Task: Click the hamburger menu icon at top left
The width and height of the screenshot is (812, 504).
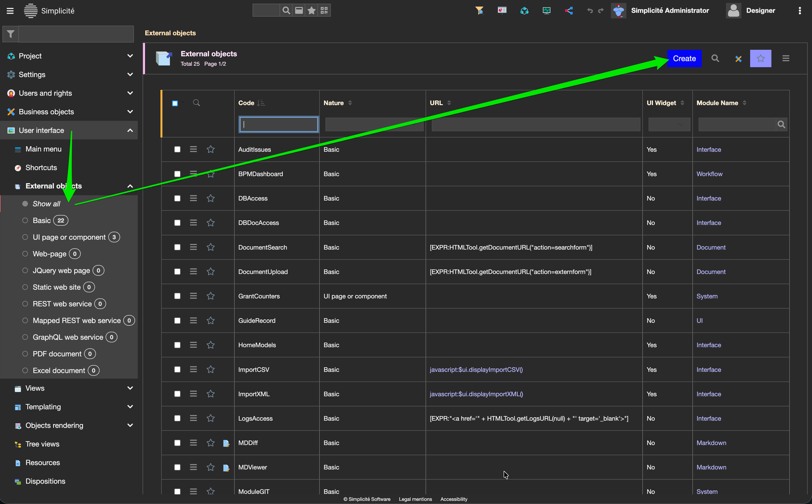Action: (10, 11)
